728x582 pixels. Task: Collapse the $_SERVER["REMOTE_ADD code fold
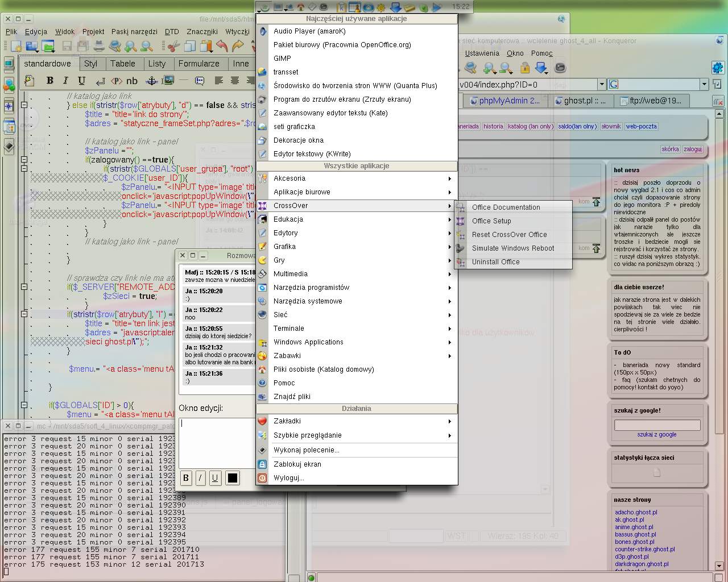[24, 287]
